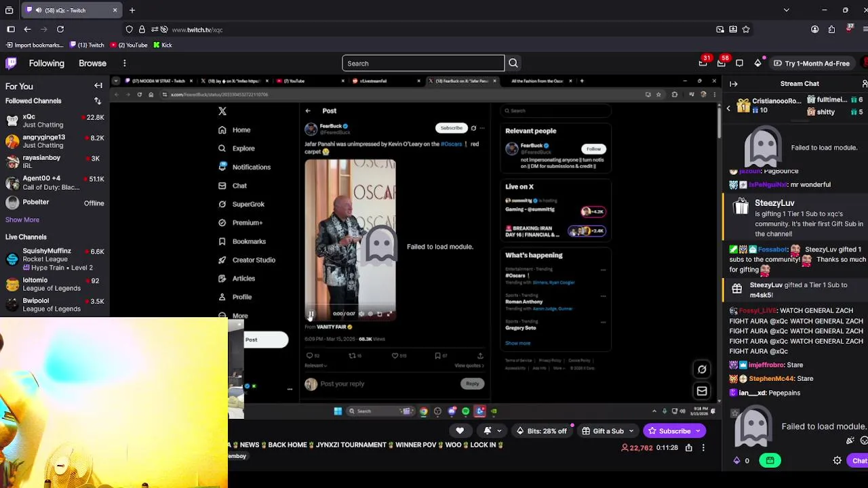Expand the notification bell dropdown below stream
Screen dimensions: 868x488
tap(499, 431)
